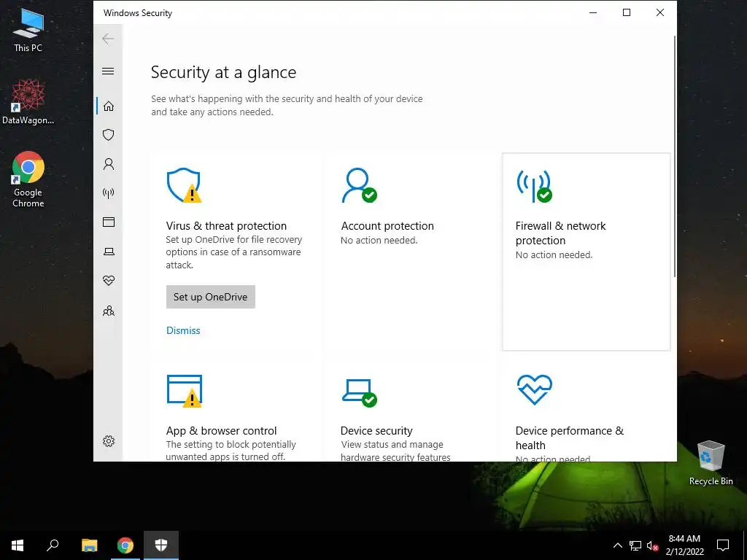Open Device performance & health heading
The height and width of the screenshot is (560, 747).
[x=569, y=437]
